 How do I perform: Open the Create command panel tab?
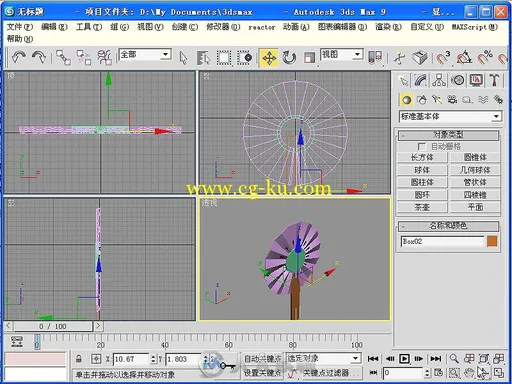[x=404, y=80]
